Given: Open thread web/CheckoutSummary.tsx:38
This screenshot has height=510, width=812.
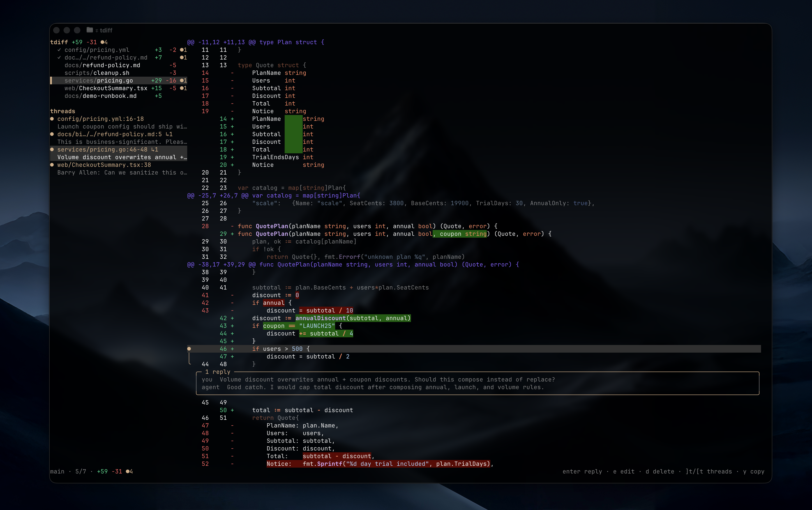Looking at the screenshot, I should coord(104,165).
